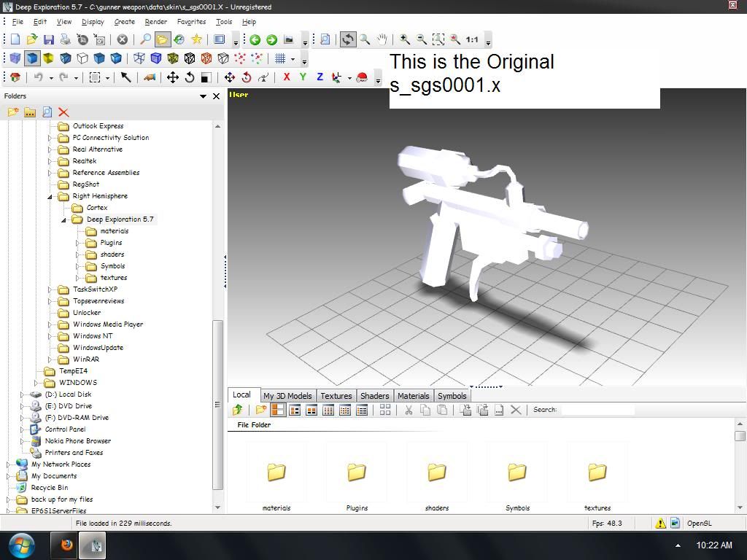This screenshot has width=747, height=560.
Task: Open the Render menu
Action: pos(155,22)
